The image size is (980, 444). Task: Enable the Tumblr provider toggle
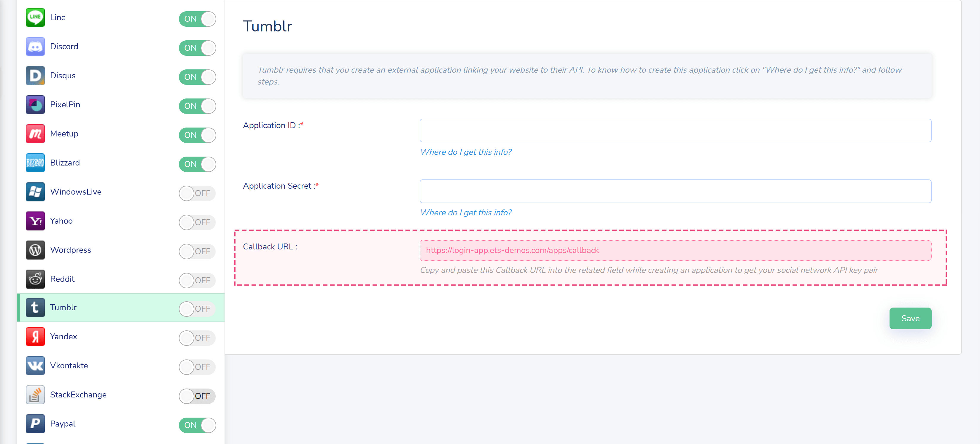click(196, 309)
